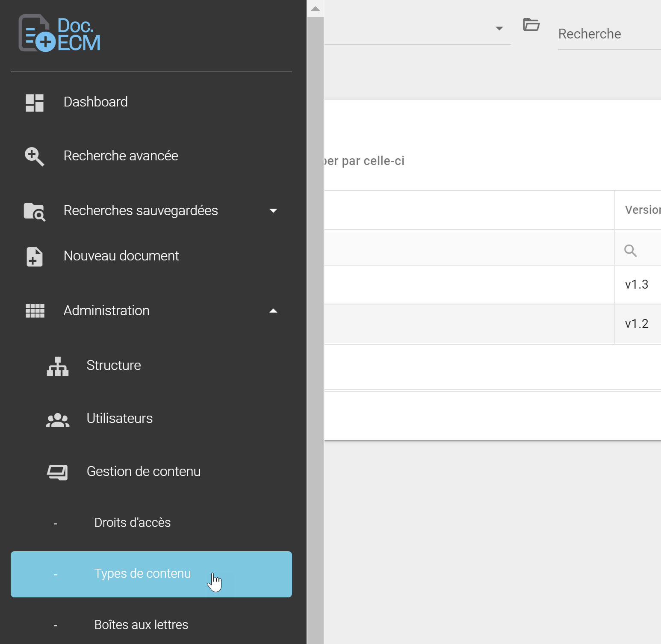Click the new document plus icon

[x=34, y=257]
